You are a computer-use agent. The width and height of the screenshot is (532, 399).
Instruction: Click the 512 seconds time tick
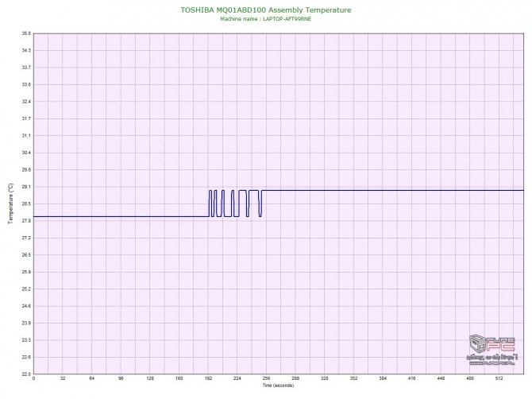pos(499,378)
